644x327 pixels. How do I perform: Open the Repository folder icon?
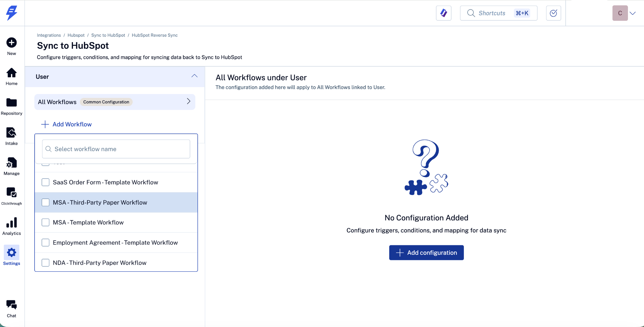[x=12, y=103]
